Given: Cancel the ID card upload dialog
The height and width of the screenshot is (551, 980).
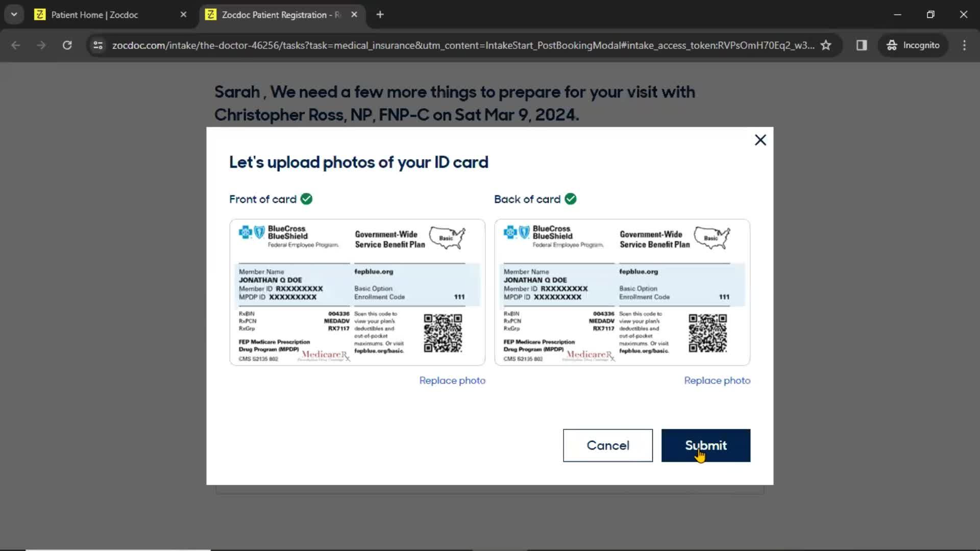Looking at the screenshot, I should 607,445.
